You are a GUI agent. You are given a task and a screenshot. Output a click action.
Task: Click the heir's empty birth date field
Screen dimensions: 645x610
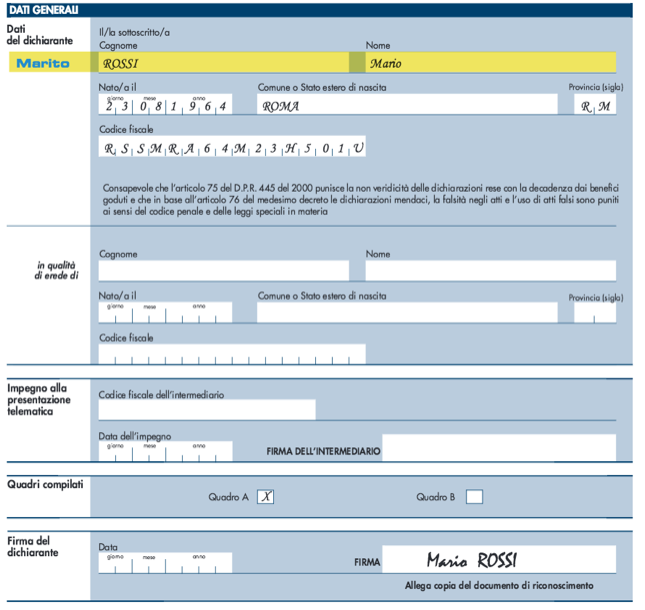coord(165,313)
